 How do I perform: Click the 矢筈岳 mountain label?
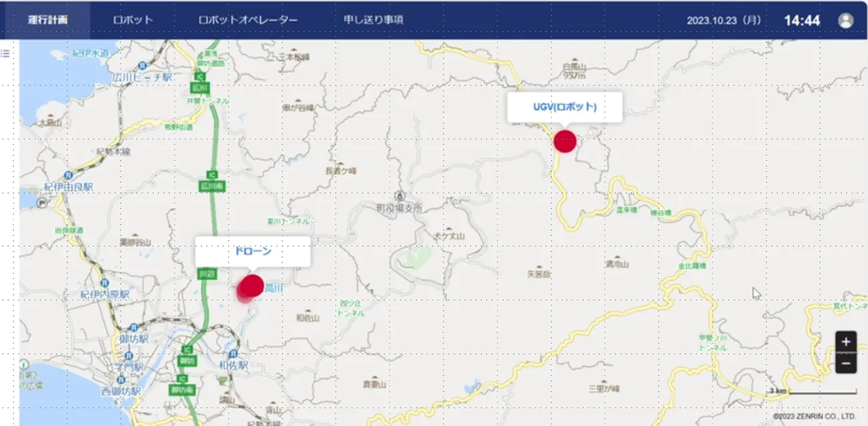pyautogui.click(x=538, y=273)
